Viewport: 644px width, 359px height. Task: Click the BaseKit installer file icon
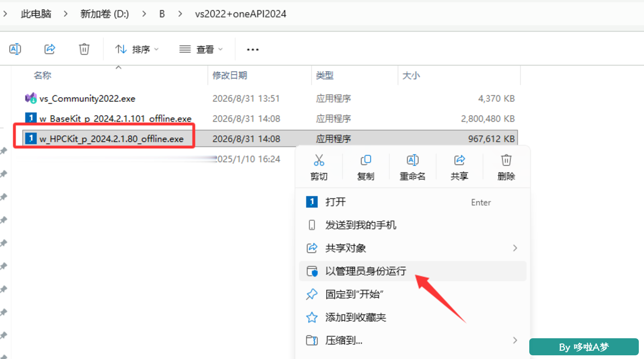click(x=31, y=118)
